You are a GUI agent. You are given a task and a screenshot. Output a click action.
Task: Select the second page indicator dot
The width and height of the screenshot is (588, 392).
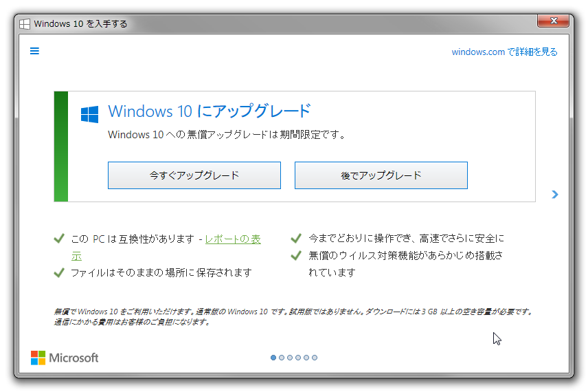pyautogui.click(x=282, y=358)
